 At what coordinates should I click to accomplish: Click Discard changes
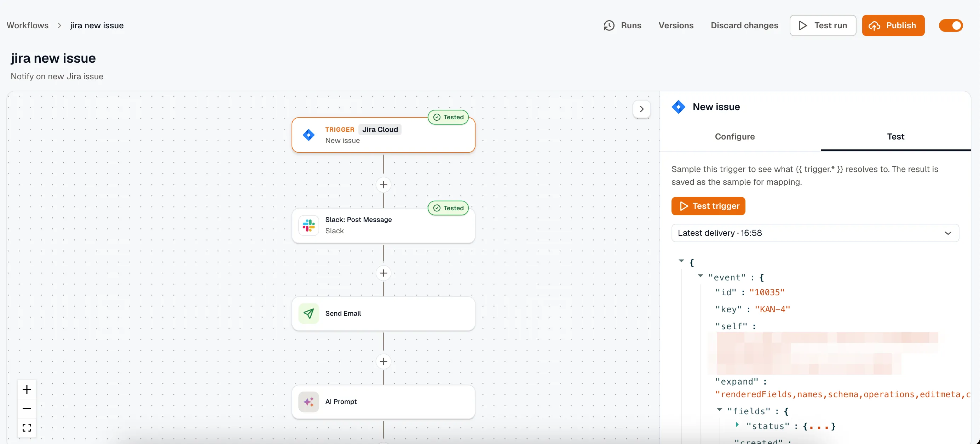[744, 25]
